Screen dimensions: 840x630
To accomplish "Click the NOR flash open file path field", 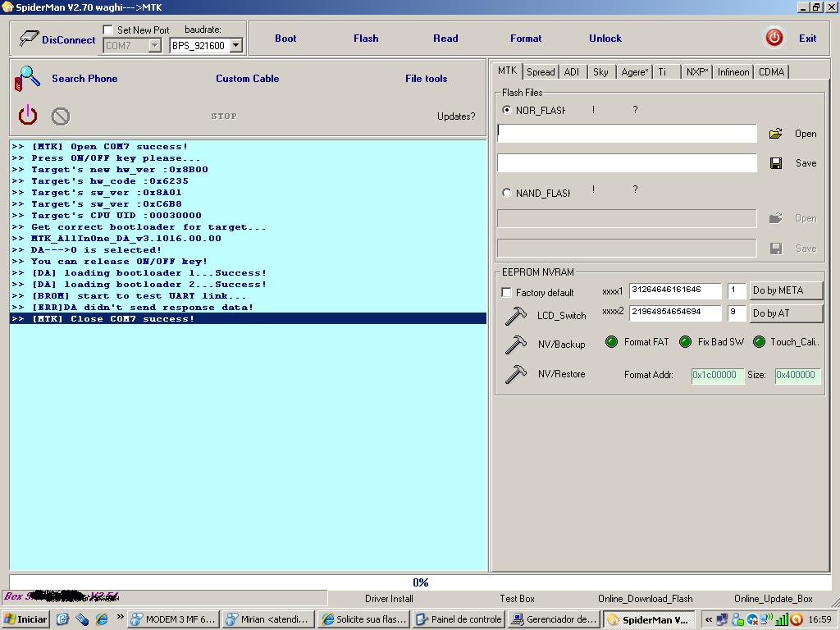I will (627, 134).
